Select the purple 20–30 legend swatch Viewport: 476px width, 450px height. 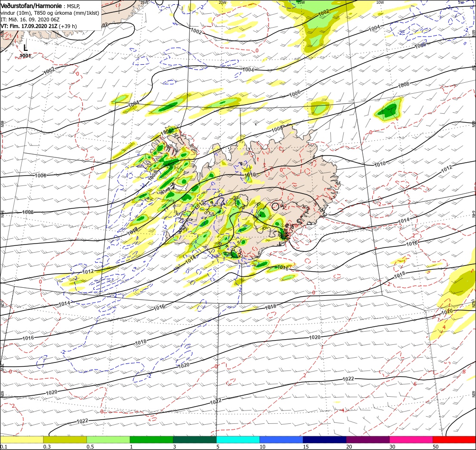pyautogui.click(x=367, y=440)
